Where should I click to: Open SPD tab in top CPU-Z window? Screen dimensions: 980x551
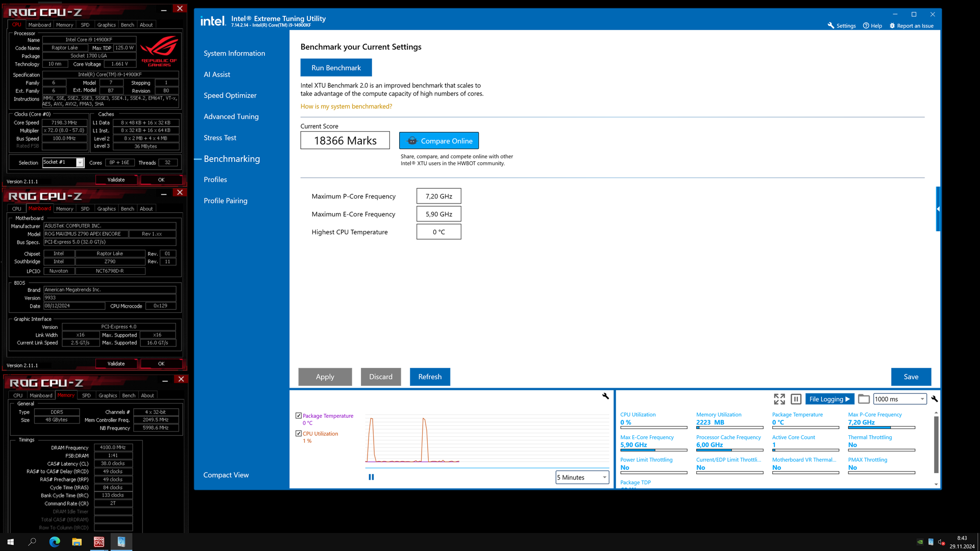click(x=85, y=24)
